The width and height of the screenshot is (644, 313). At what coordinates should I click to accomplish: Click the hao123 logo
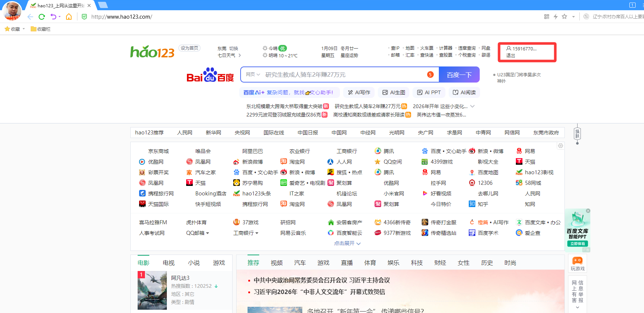pos(152,52)
